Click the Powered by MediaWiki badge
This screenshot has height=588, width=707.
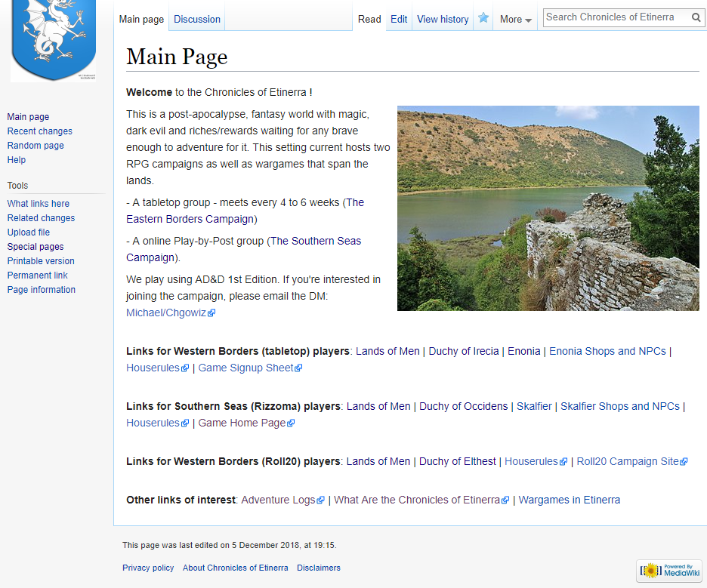click(669, 571)
